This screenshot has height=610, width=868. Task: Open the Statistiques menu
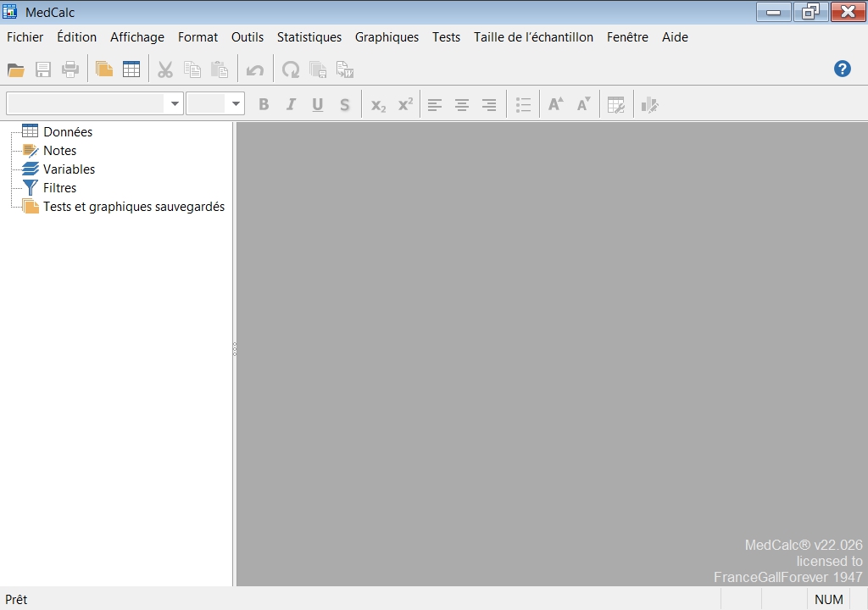click(x=309, y=37)
